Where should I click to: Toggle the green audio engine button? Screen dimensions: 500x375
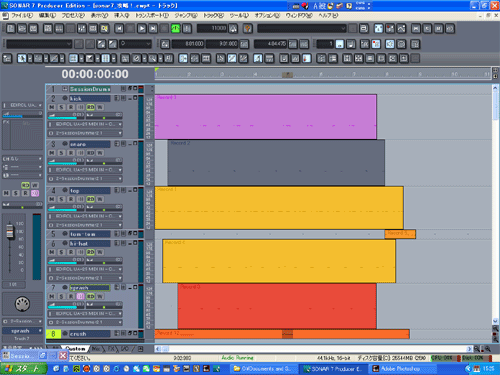coord(175,29)
